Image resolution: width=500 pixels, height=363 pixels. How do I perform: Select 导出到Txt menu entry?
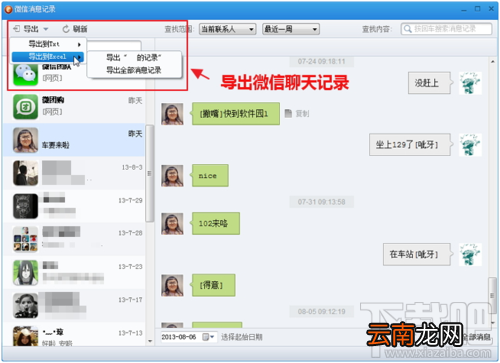pos(48,44)
